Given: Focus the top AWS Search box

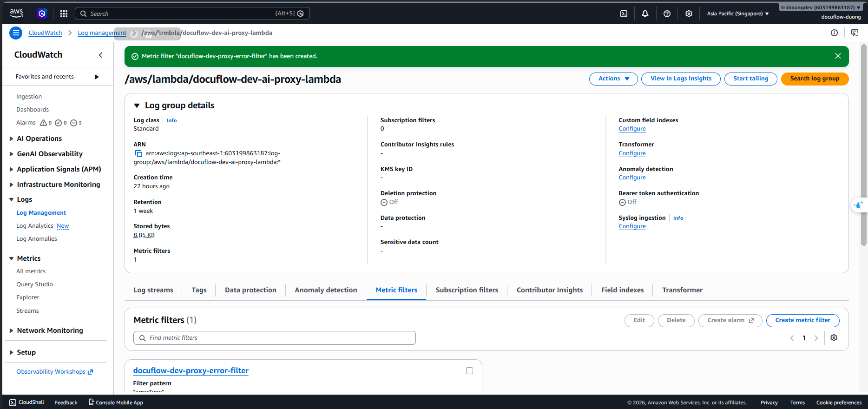Looking at the screenshot, I should [x=192, y=13].
